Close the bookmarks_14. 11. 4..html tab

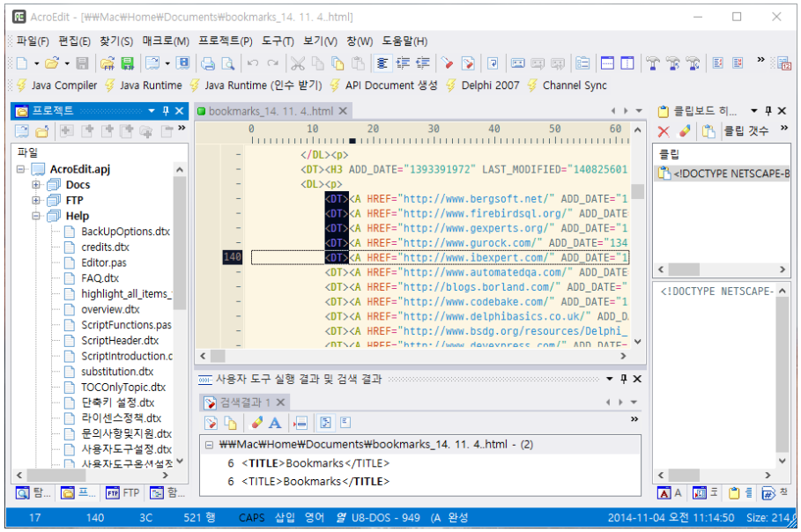pyautogui.click(x=344, y=111)
